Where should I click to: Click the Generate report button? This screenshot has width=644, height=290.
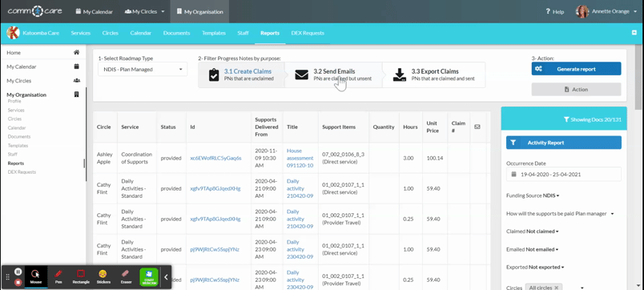576,69
